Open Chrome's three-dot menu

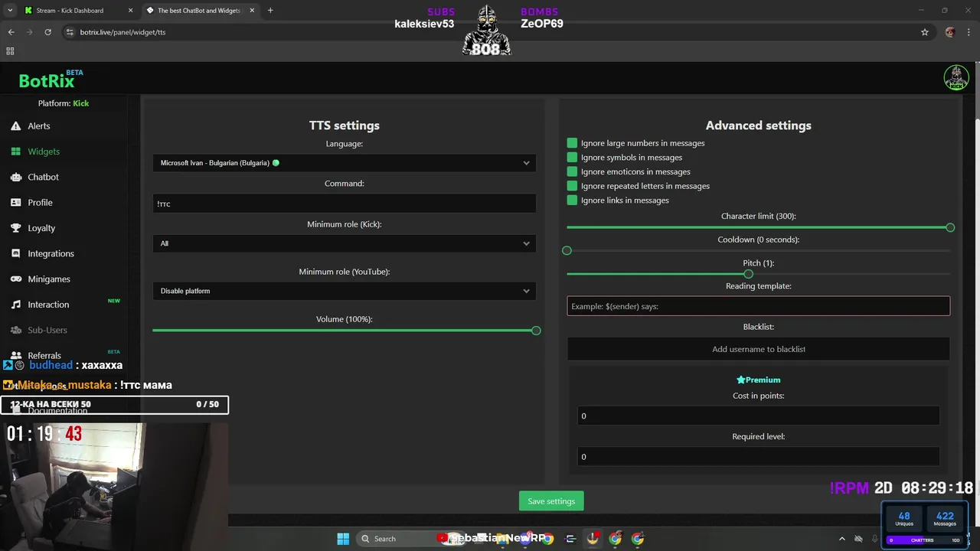pyautogui.click(x=969, y=32)
